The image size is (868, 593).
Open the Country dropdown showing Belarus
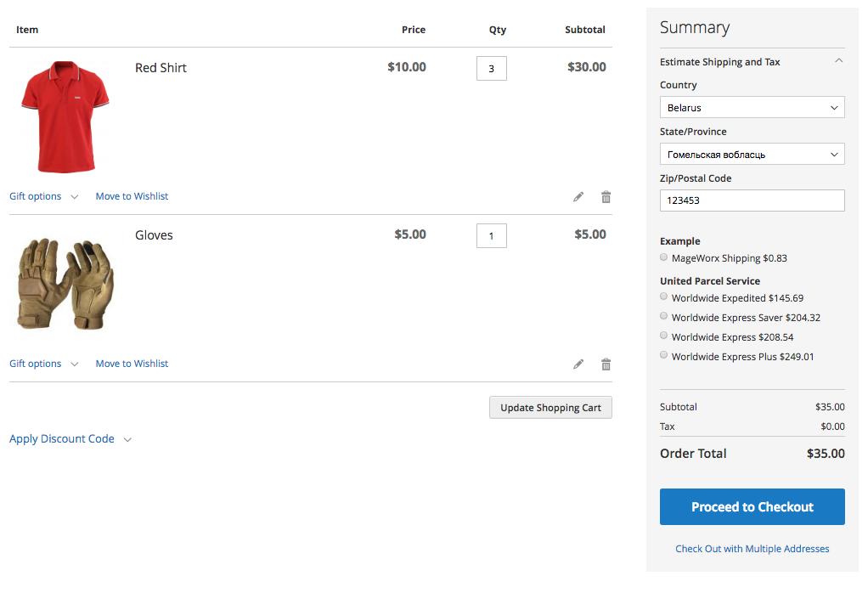tap(752, 108)
